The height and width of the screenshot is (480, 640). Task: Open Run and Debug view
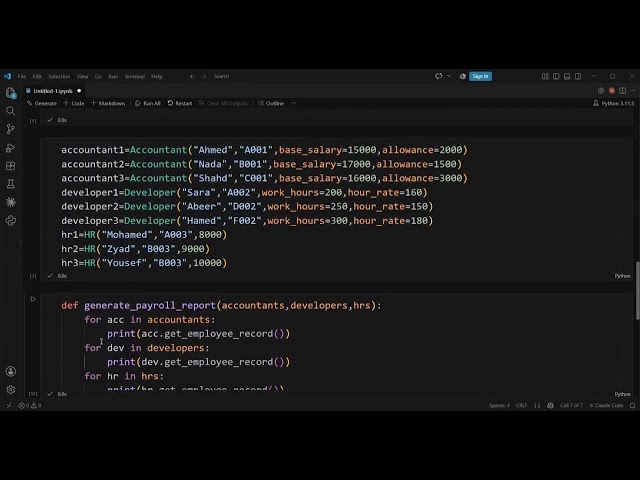tap(11, 147)
